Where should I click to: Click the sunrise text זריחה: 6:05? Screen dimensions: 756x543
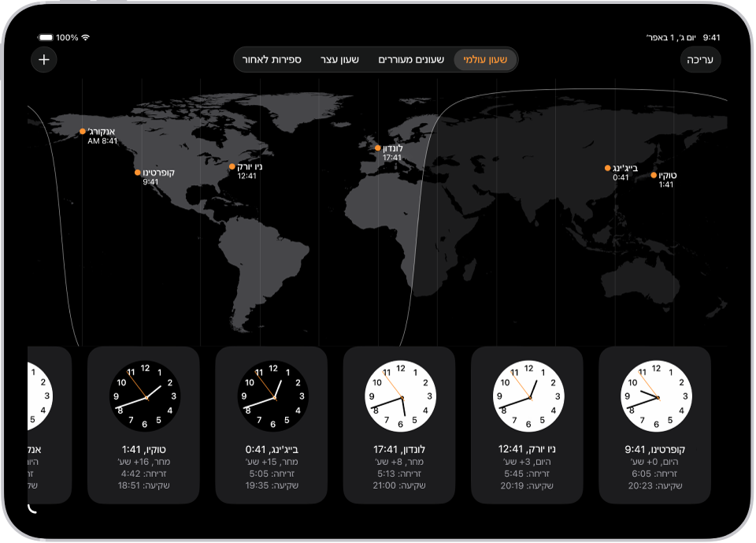click(654, 474)
